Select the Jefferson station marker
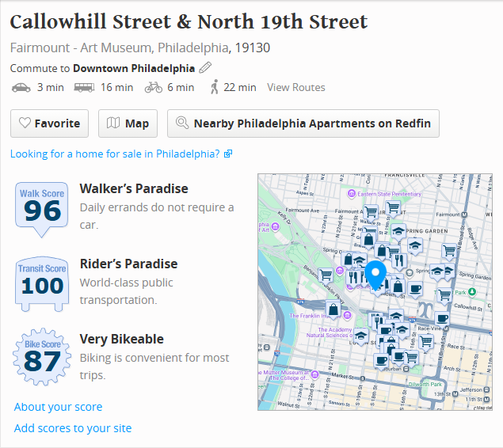The image size is (503, 448). pyautogui.click(x=486, y=389)
